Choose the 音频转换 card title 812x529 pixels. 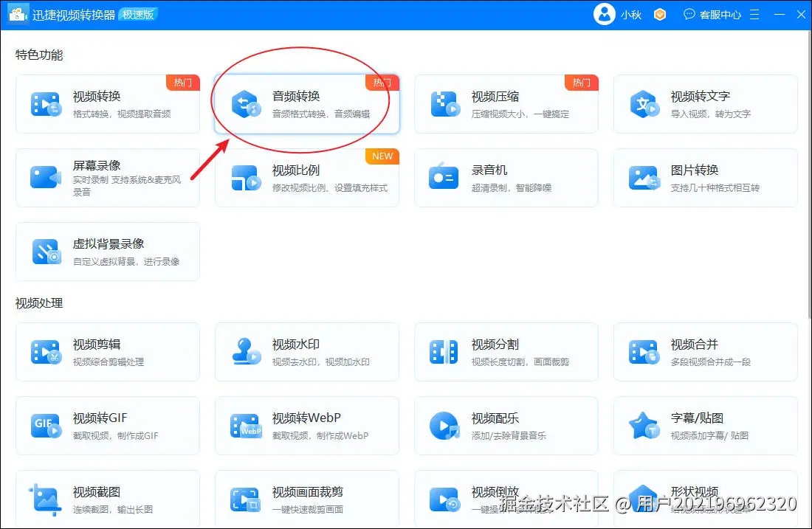pyautogui.click(x=296, y=96)
